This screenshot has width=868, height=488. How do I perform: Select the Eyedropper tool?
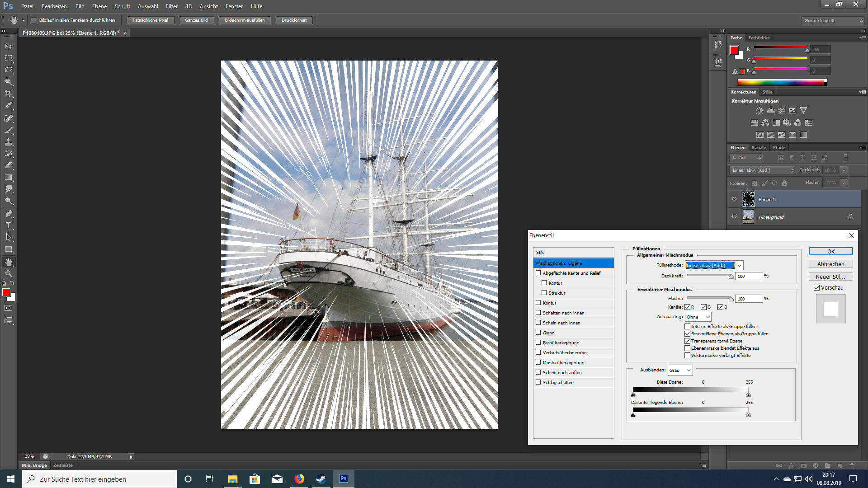click(9, 106)
